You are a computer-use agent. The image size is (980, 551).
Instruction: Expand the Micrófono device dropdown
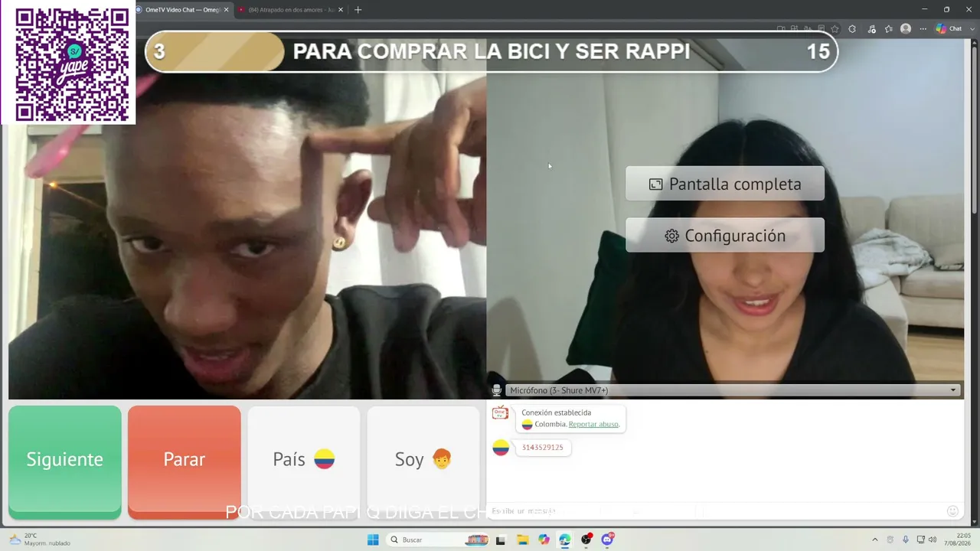733,390
